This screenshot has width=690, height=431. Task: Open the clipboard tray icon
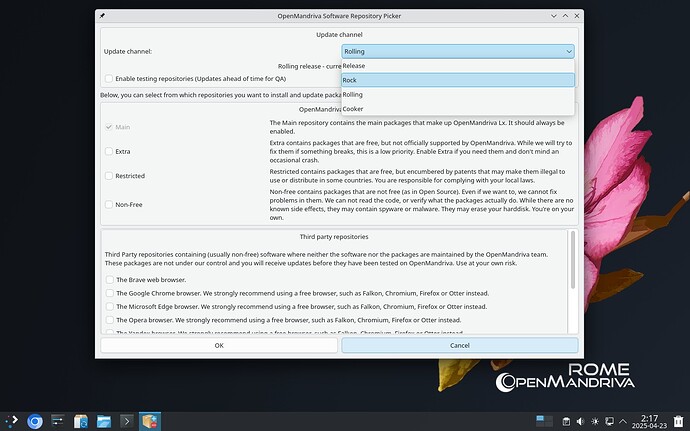click(566, 422)
